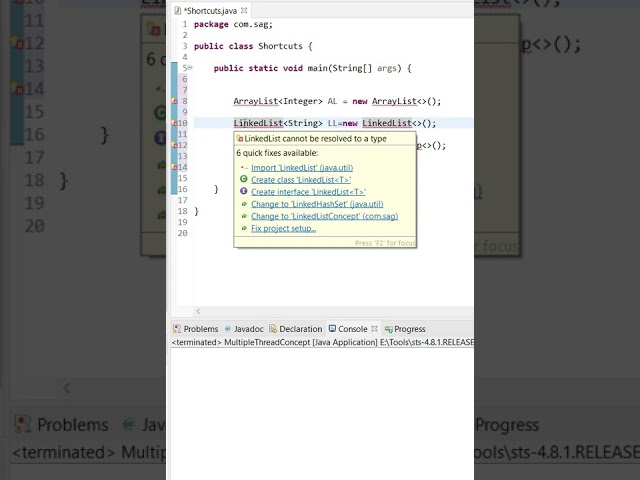Image resolution: width=640 pixels, height=480 pixels.
Task: Click the change icon beside Change to 'LinkedHashSet'
Action: pyautogui.click(x=244, y=204)
